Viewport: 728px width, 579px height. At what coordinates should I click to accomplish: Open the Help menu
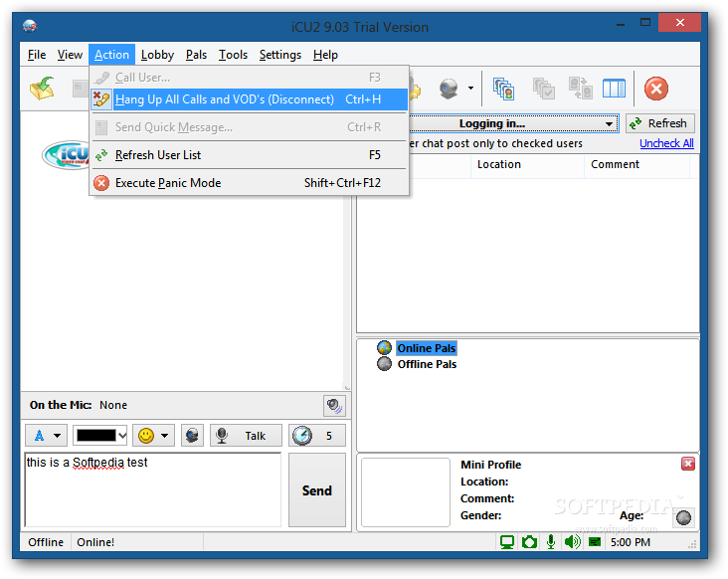(x=325, y=55)
